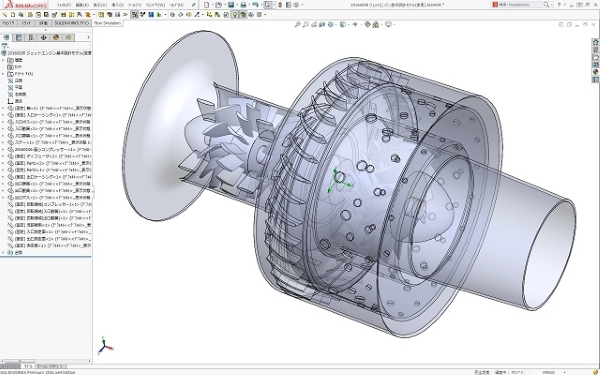Expand the 出口ケーシング<1> component

[x=3, y=177]
